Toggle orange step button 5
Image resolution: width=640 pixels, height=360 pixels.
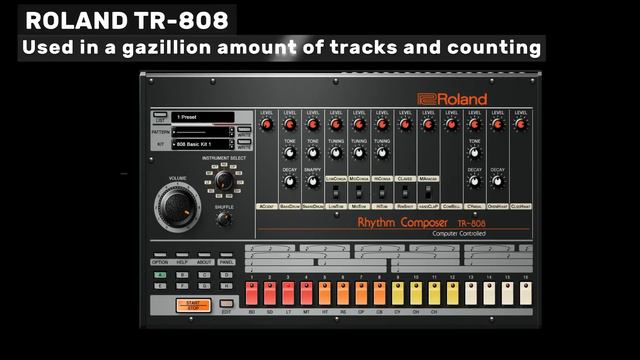tap(325, 293)
